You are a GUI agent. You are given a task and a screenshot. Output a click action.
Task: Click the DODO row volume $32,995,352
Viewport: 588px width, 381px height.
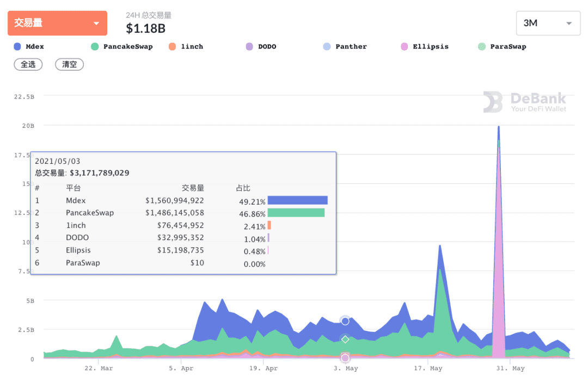[181, 238]
